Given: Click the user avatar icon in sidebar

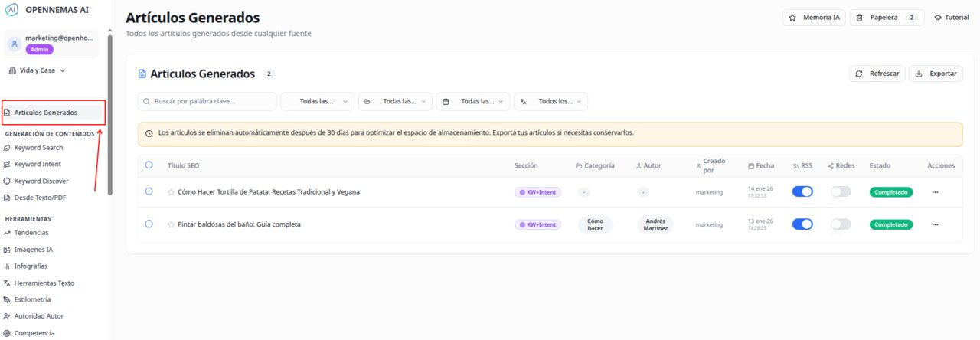Looking at the screenshot, I should (x=14, y=44).
